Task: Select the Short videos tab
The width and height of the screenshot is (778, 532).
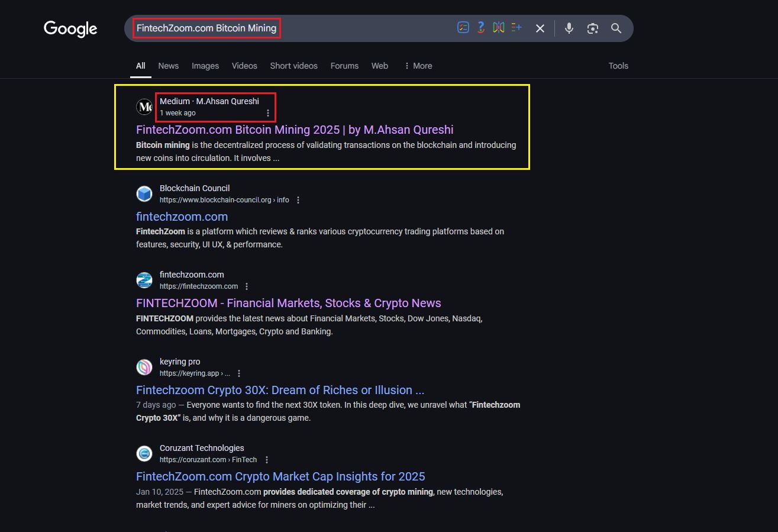Action: (293, 66)
